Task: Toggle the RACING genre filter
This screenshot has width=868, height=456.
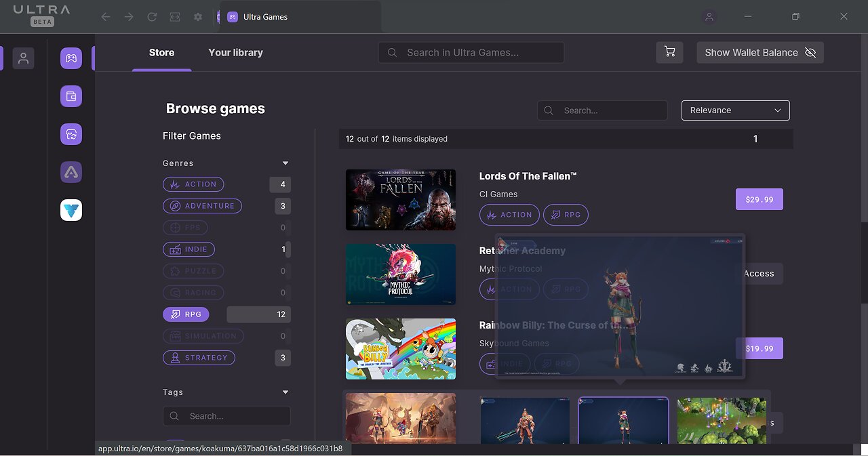Action: coord(193,293)
